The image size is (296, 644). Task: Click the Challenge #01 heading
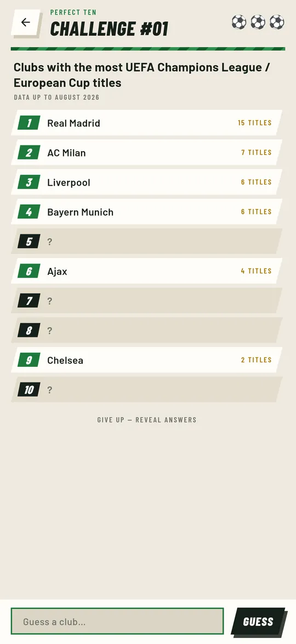[x=109, y=29]
